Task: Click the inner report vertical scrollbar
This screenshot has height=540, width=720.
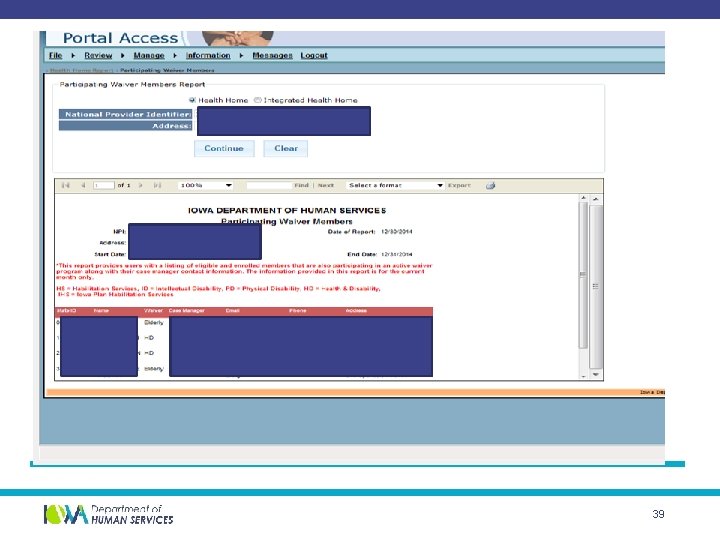Action: coord(583,287)
